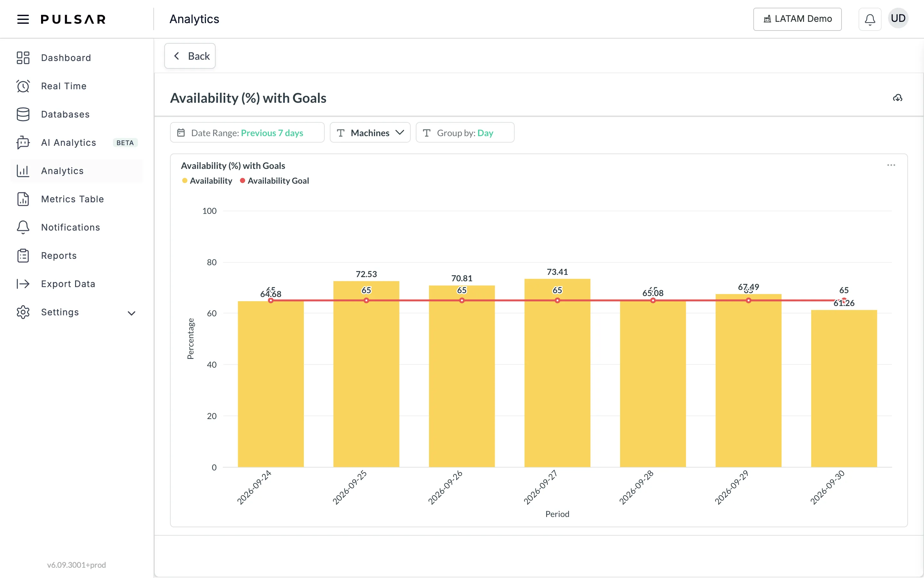Click the yellow bar for 2026-09-30
924x578 pixels.
click(x=844, y=389)
